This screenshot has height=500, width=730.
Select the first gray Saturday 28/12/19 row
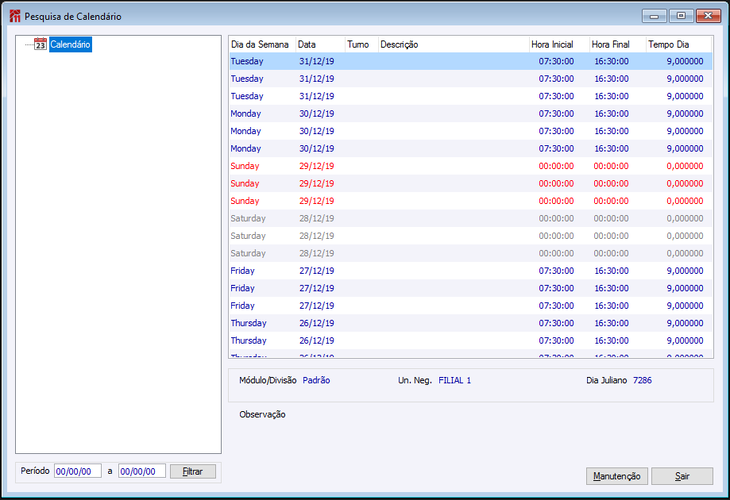point(471,218)
